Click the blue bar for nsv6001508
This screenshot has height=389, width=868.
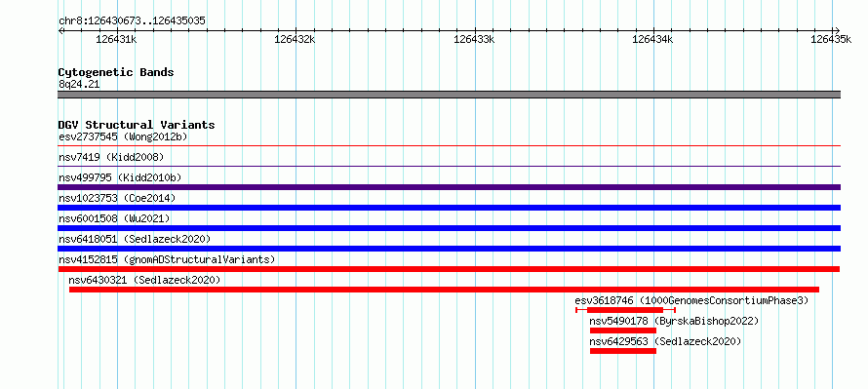pos(449,228)
